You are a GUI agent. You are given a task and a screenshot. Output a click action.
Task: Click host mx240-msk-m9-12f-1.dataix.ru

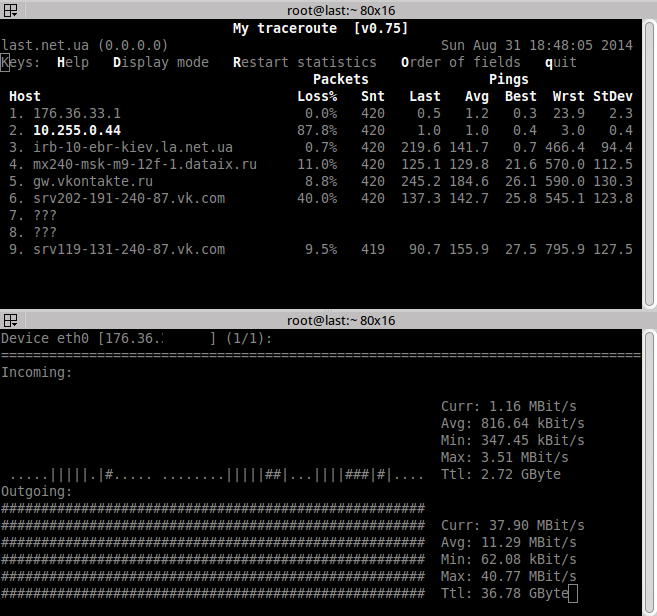point(144,165)
